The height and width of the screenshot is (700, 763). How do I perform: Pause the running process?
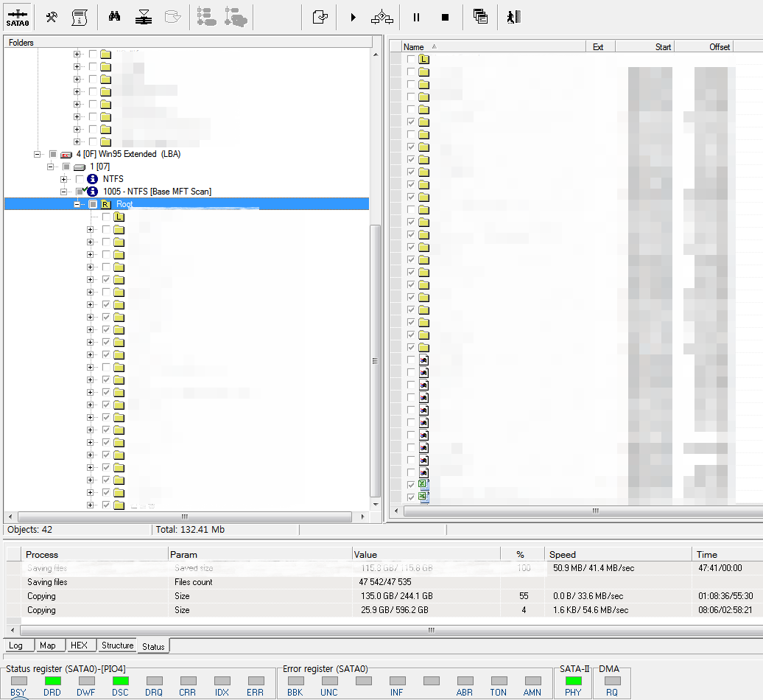coord(417,18)
